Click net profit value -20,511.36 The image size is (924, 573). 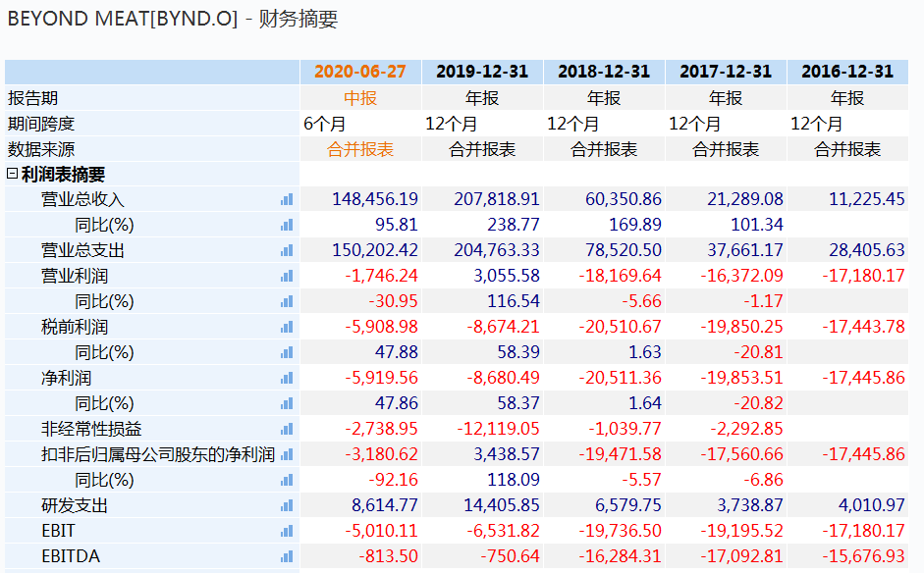pos(620,378)
